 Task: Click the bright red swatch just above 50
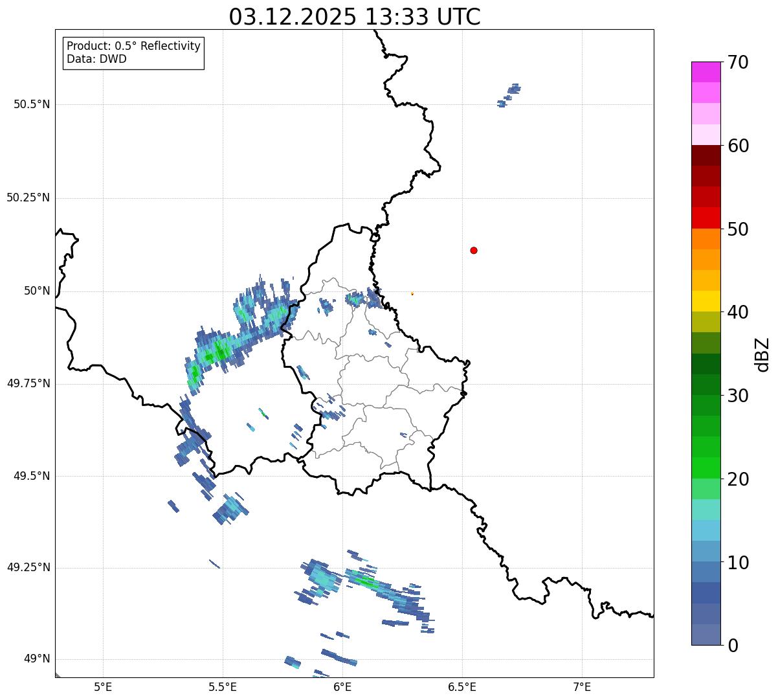point(706,218)
